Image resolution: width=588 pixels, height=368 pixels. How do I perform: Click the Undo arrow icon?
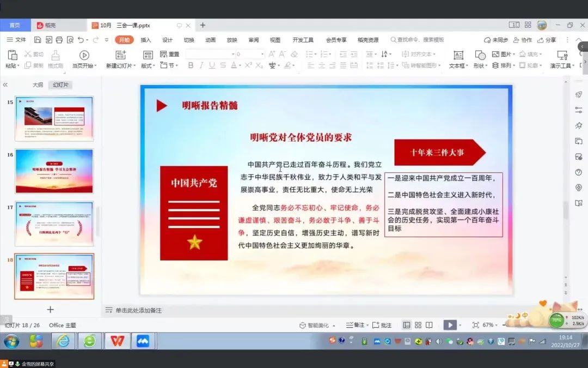(x=81, y=40)
